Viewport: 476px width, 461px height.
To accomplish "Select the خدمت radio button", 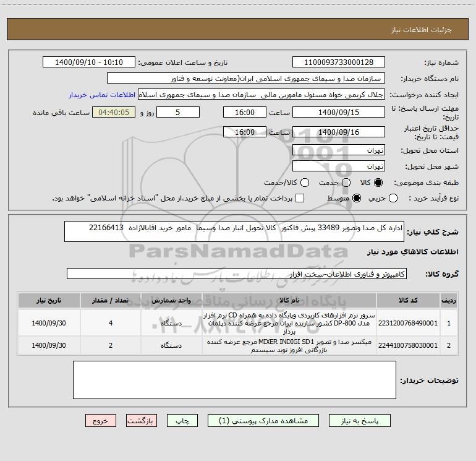I will click(346, 183).
